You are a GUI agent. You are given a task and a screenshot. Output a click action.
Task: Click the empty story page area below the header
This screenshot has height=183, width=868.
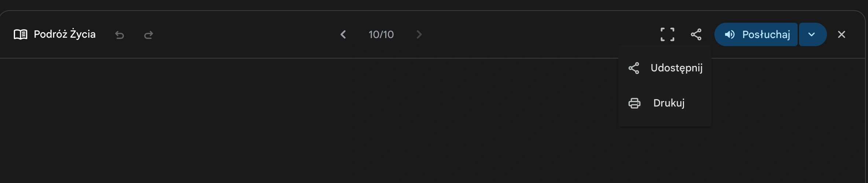308,121
